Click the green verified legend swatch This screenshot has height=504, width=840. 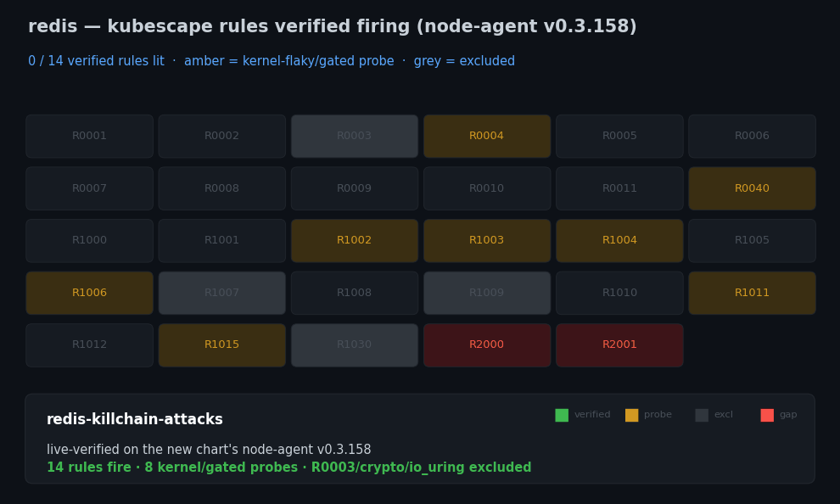(562, 415)
